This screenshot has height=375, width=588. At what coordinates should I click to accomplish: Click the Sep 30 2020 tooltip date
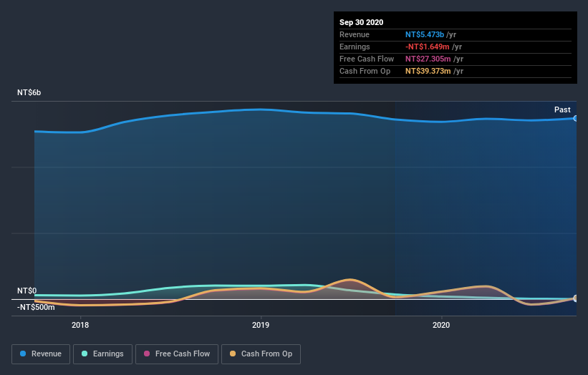click(361, 22)
